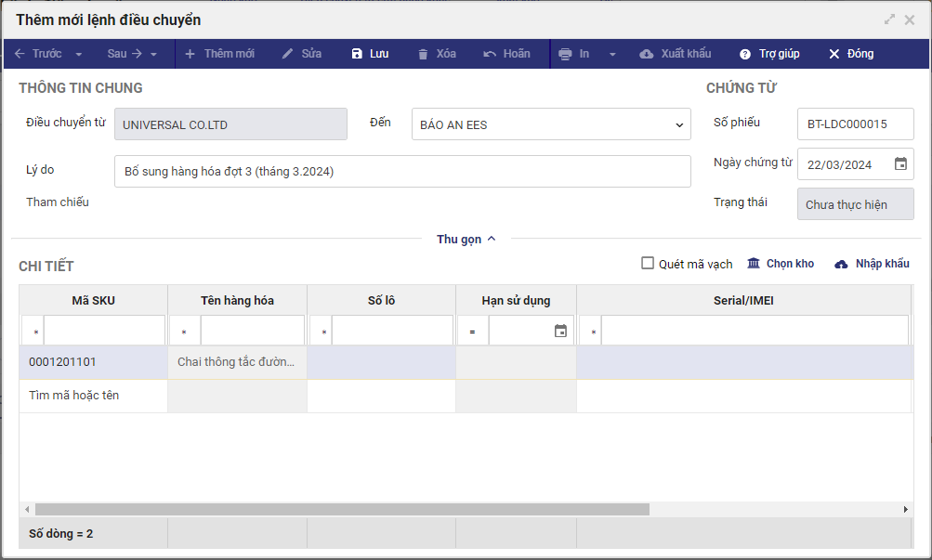The height and width of the screenshot is (560, 932).
Task: Click Chọn kho warehouse button
Action: click(781, 264)
